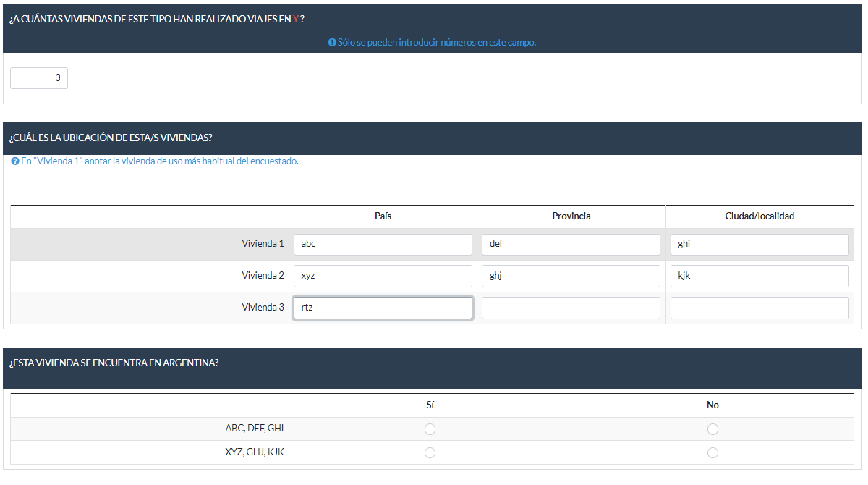
Task: Click Vivienda 1 Provincia field
Action: coord(571,244)
